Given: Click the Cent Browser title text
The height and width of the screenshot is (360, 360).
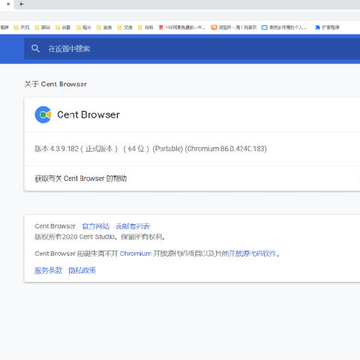Looking at the screenshot, I should (88, 115).
